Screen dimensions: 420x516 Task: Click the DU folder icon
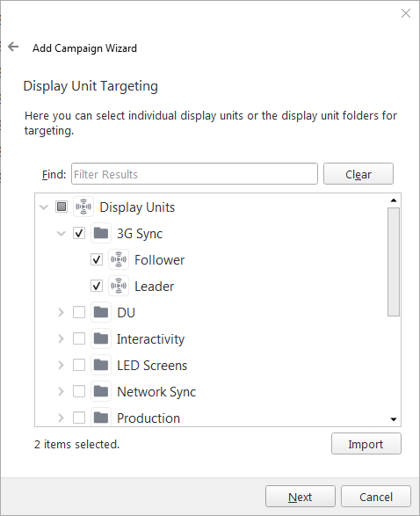coord(101,312)
